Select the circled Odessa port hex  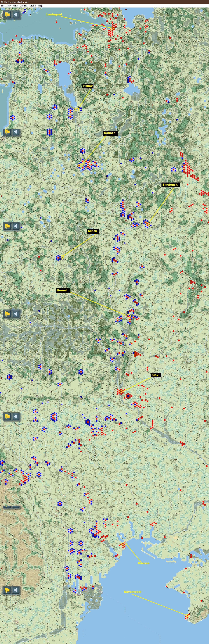click(x=124, y=544)
